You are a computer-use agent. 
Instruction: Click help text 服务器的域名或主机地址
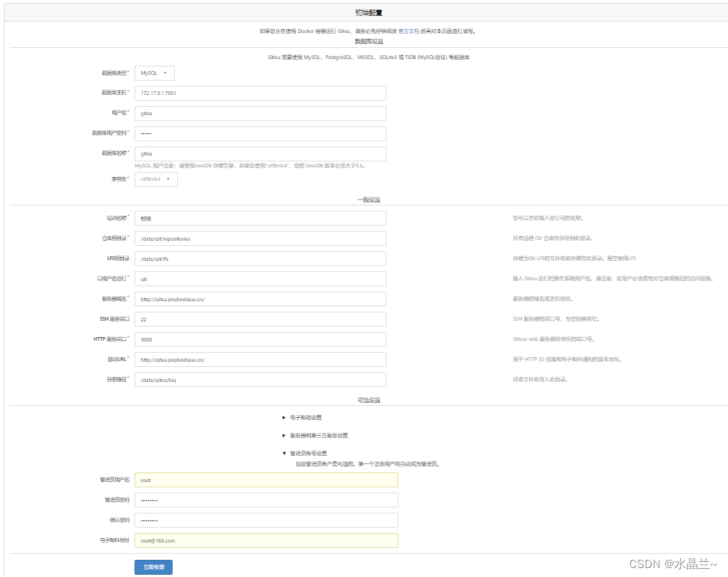543,299
